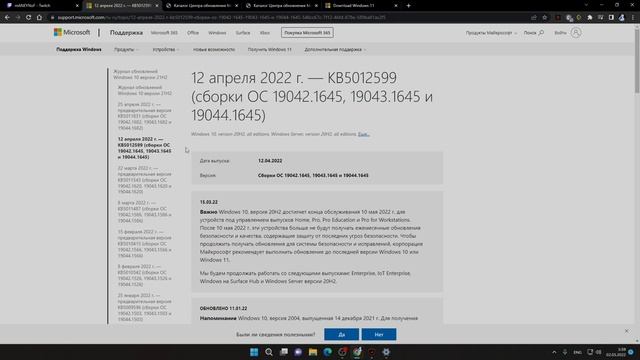640x360 pixels.
Task: Switch to second Каталог Центра обновления tab
Action: 281,6
